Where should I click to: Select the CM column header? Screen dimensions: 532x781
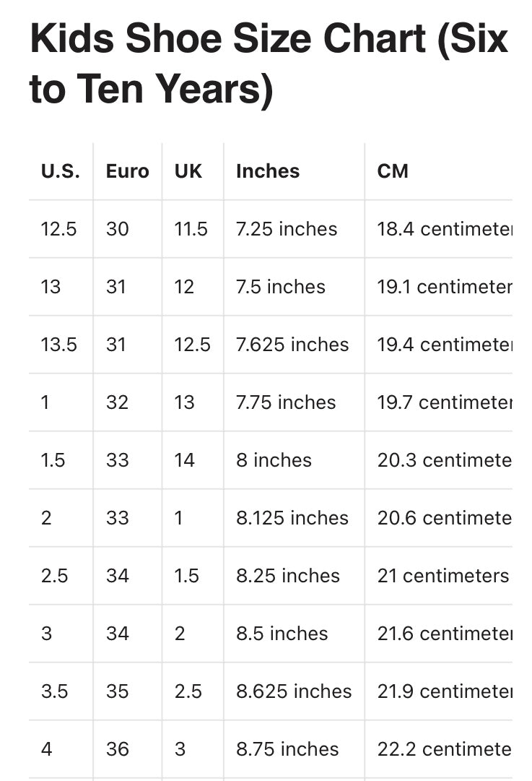point(393,171)
